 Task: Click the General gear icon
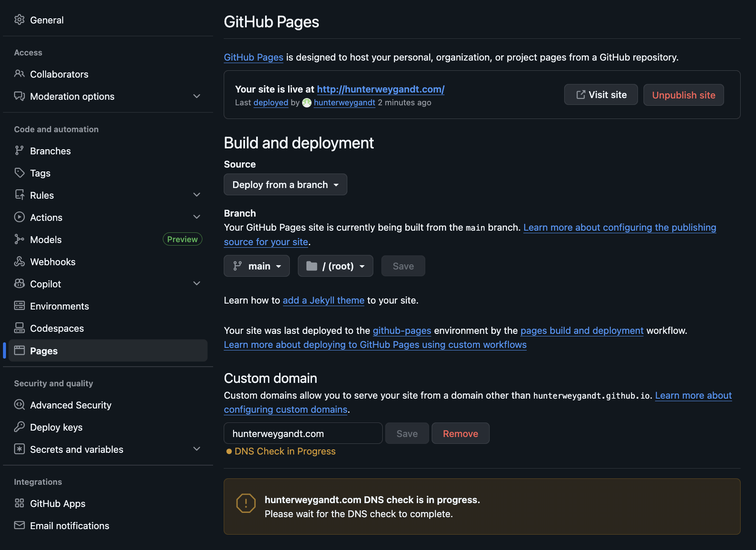tap(19, 20)
